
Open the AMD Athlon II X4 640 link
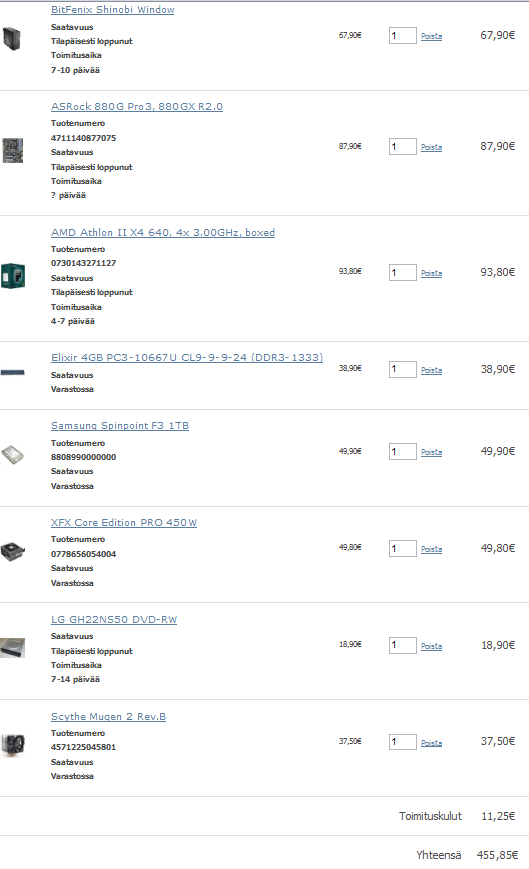(163, 232)
